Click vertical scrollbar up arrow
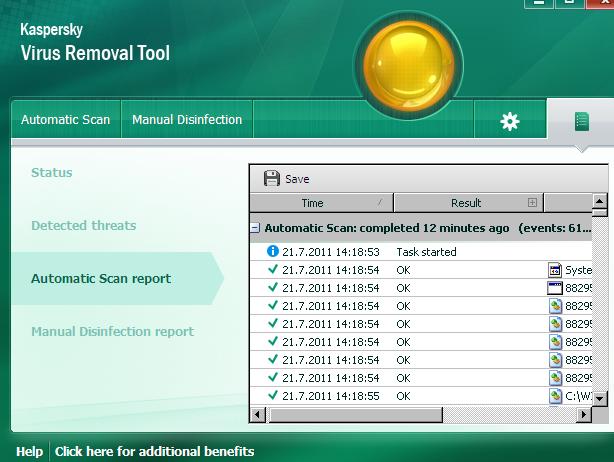This screenshot has width=614, height=462. [x=600, y=201]
